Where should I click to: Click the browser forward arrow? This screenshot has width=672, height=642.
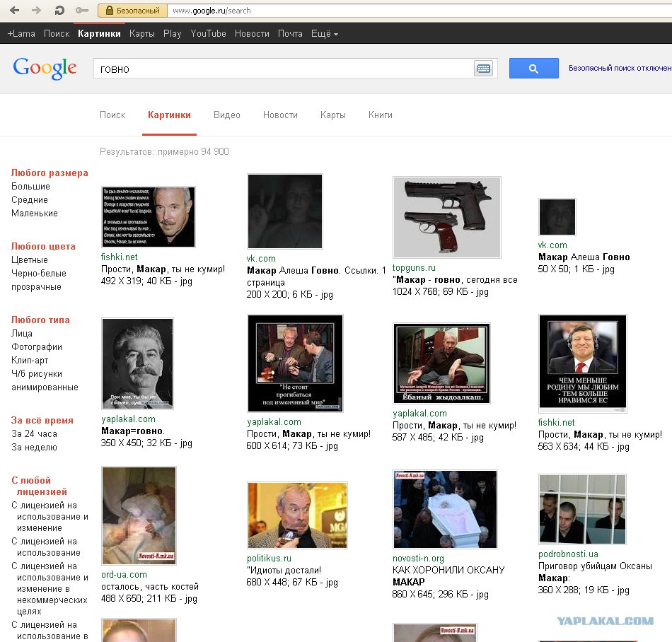click(x=36, y=11)
